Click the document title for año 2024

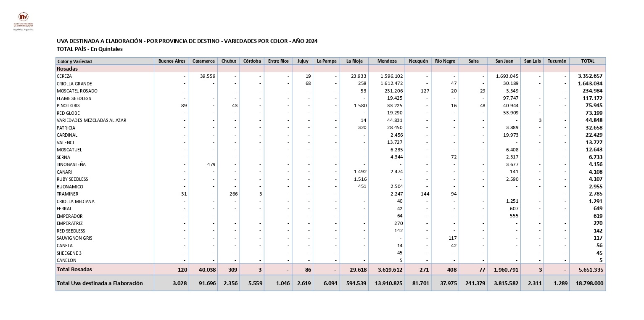click(x=187, y=41)
